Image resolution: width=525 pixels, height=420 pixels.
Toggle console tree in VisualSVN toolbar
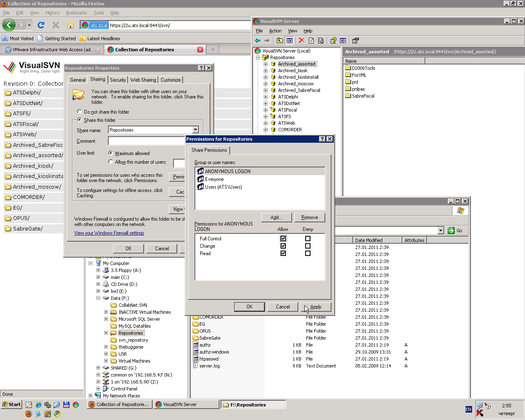(290, 41)
